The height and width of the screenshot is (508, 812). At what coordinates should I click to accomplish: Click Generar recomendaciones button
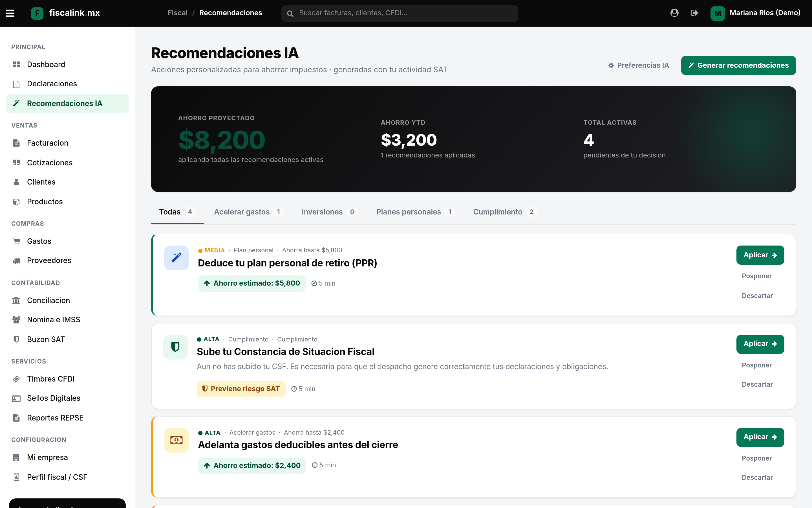pyautogui.click(x=738, y=65)
